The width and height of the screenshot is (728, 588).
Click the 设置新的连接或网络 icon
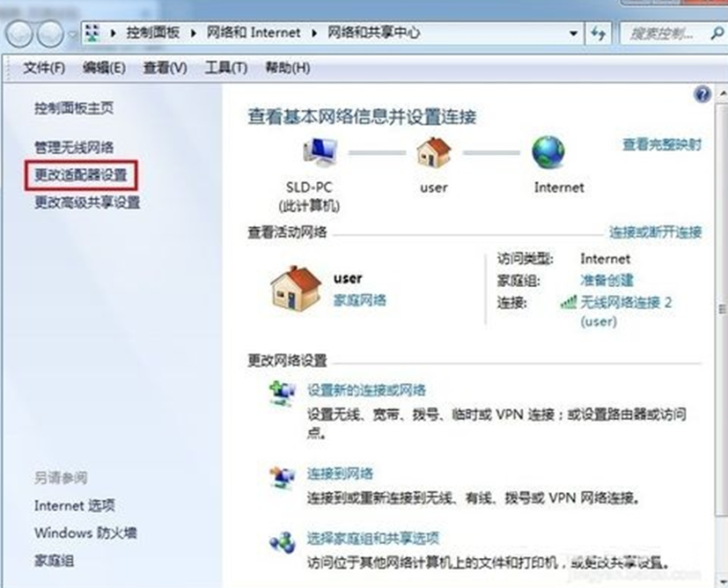pyautogui.click(x=283, y=393)
